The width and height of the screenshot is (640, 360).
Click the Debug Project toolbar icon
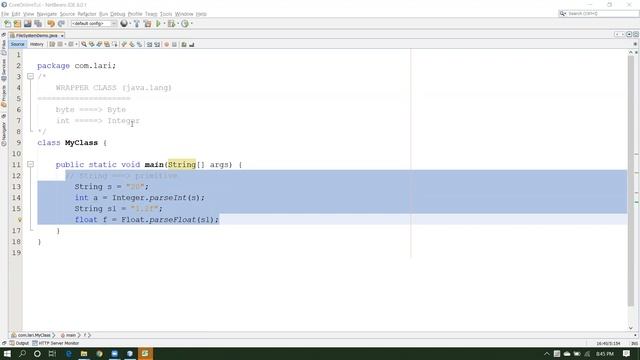pyautogui.click(x=171, y=24)
